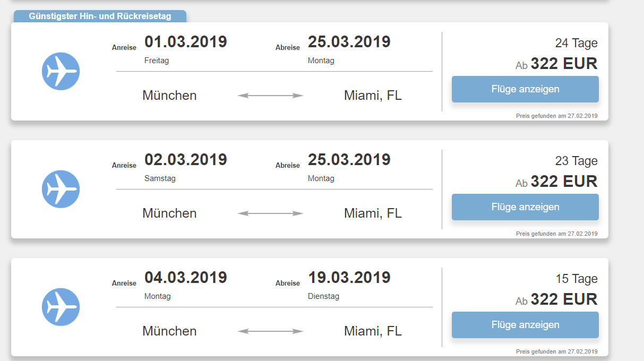The width and height of the screenshot is (644, 361).
Task: Click arrival date 04.03.2019
Action: click(x=185, y=278)
